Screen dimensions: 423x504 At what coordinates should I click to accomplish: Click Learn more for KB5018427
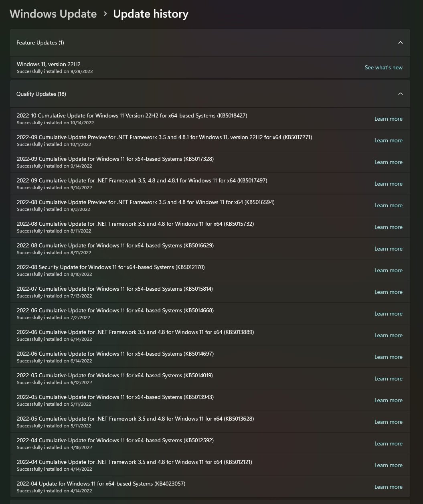click(x=388, y=119)
